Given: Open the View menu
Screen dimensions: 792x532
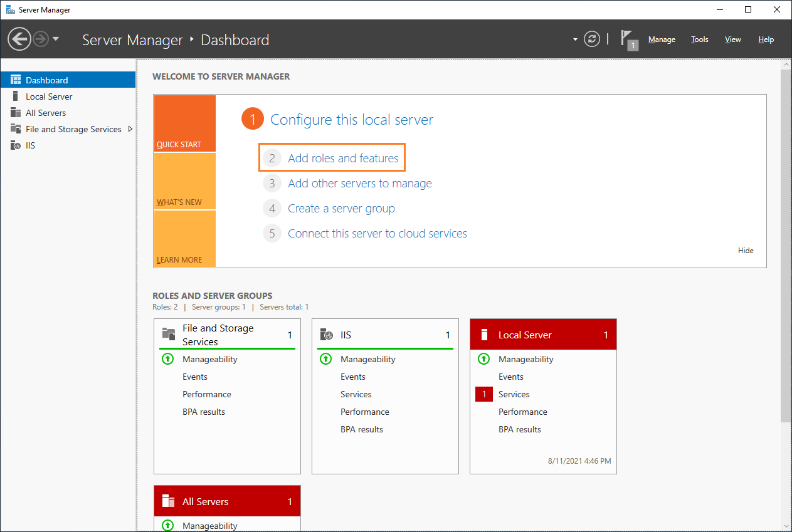Looking at the screenshot, I should click(733, 39).
